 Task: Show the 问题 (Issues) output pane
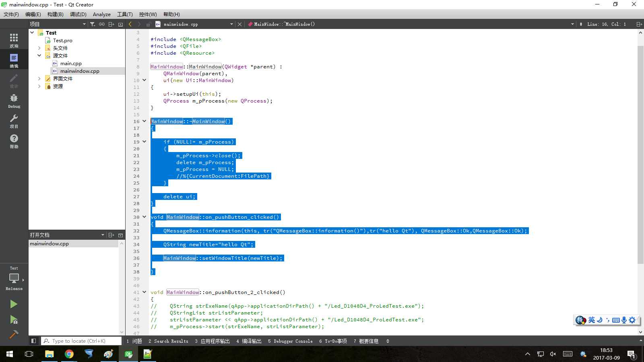pos(134,341)
